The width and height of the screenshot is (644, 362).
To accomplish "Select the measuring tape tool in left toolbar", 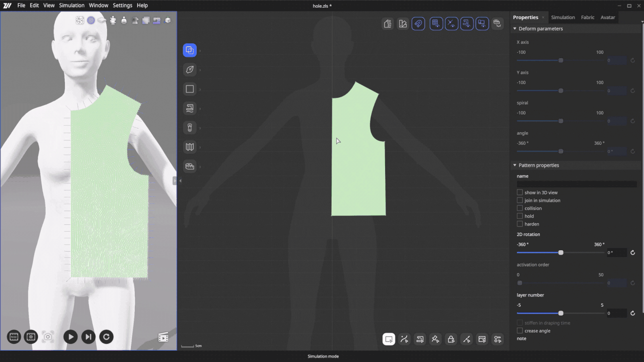I will tap(190, 166).
